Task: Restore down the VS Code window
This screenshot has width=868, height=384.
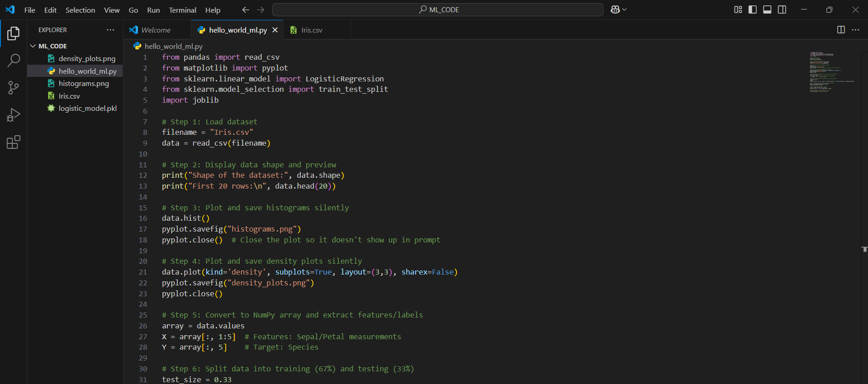Action: pyautogui.click(x=829, y=9)
